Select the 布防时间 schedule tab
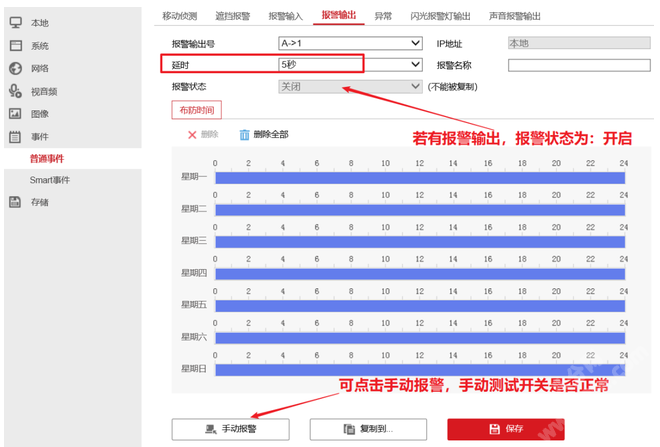 click(196, 110)
